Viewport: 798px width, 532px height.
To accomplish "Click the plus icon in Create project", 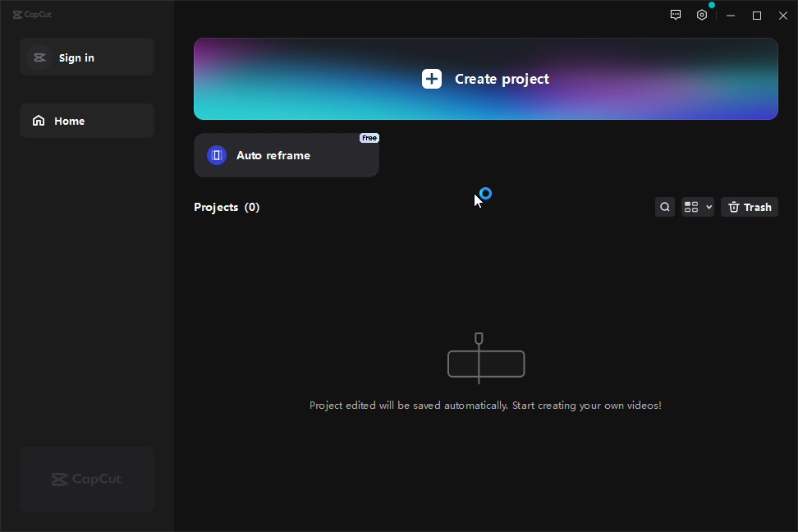I will [x=432, y=79].
